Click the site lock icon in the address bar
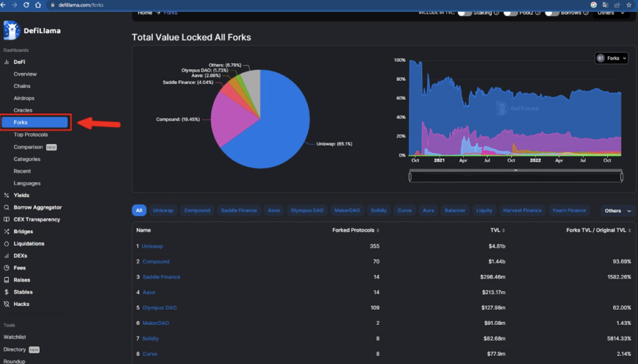The width and height of the screenshot is (638, 364). pyautogui.click(x=52, y=5)
